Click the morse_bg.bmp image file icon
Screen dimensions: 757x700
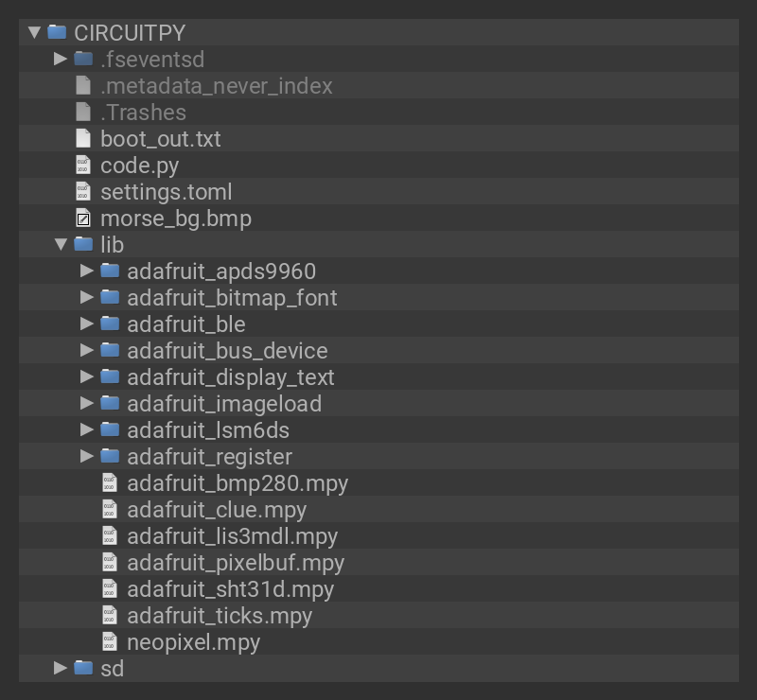click(x=83, y=219)
